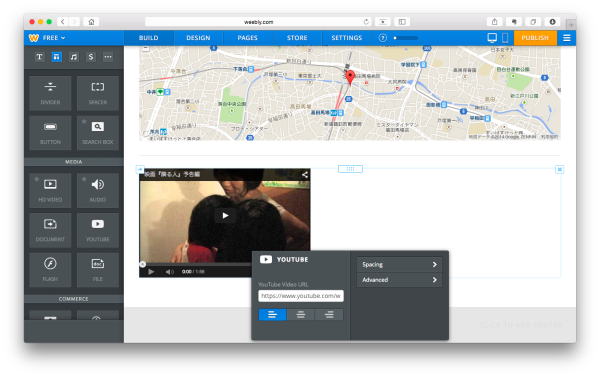Expand the Advanced options

399,280
